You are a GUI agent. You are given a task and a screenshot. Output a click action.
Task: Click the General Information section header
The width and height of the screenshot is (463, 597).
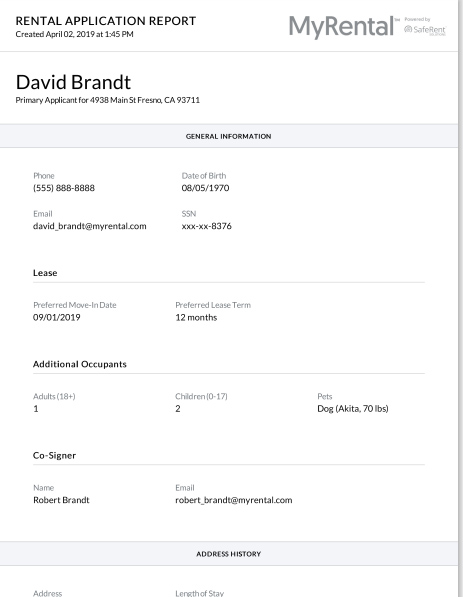click(228, 136)
